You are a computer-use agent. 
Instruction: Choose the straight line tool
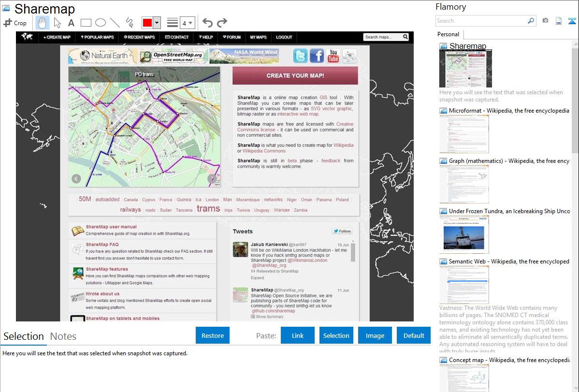pos(115,23)
